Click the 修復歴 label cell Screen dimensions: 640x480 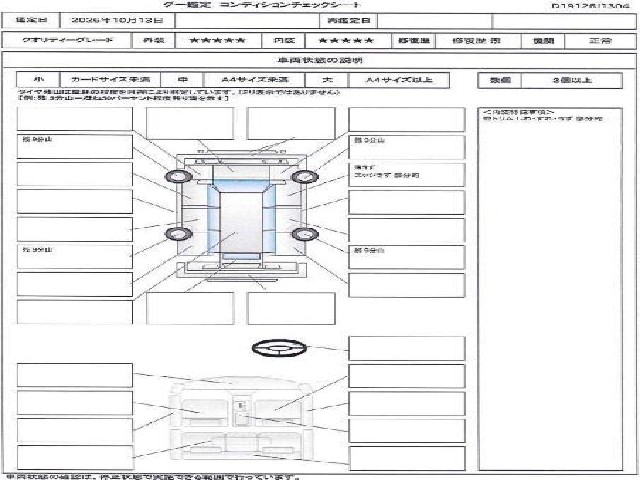pos(413,40)
